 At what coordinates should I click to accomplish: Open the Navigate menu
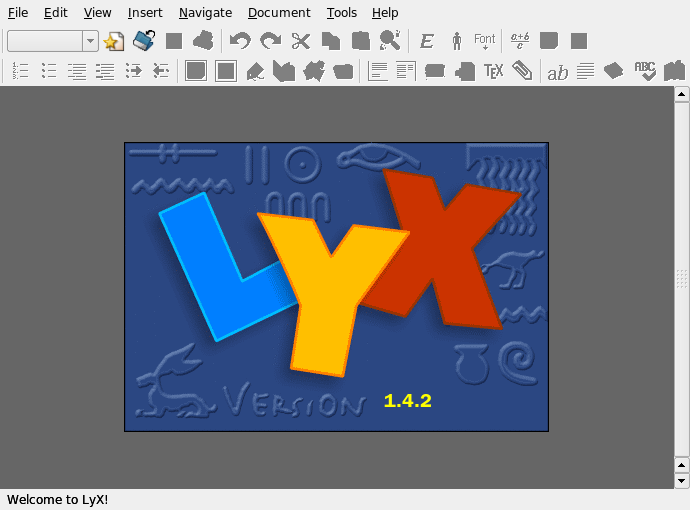click(x=205, y=13)
